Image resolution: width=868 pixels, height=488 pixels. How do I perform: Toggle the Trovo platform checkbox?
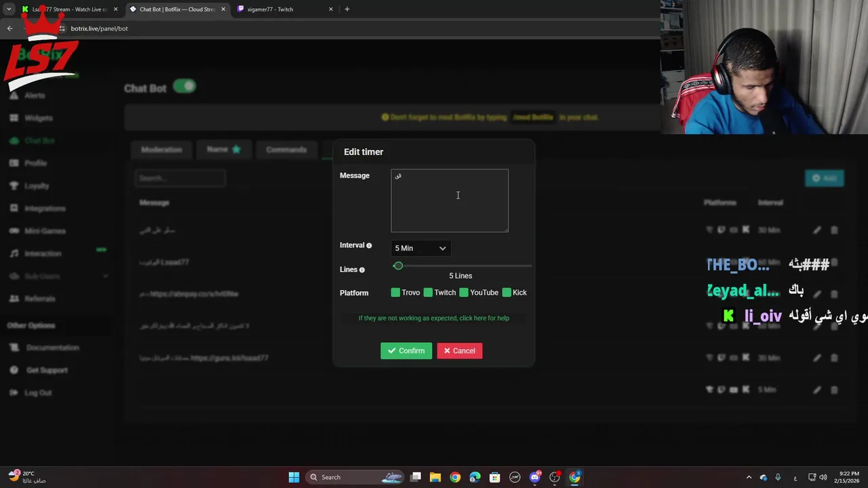(x=395, y=293)
